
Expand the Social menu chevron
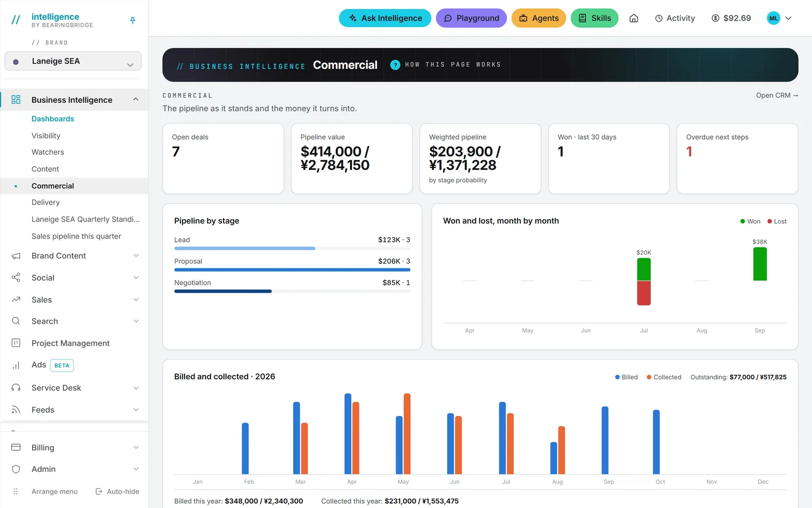coord(136,277)
